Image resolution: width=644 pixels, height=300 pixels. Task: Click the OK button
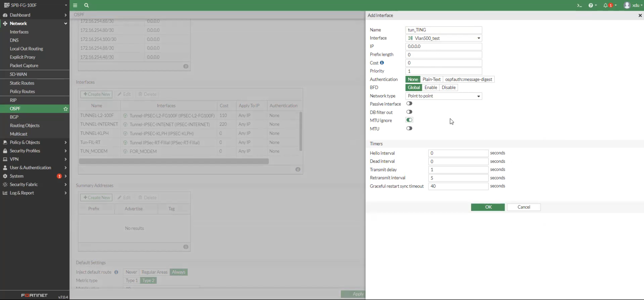[x=488, y=207]
